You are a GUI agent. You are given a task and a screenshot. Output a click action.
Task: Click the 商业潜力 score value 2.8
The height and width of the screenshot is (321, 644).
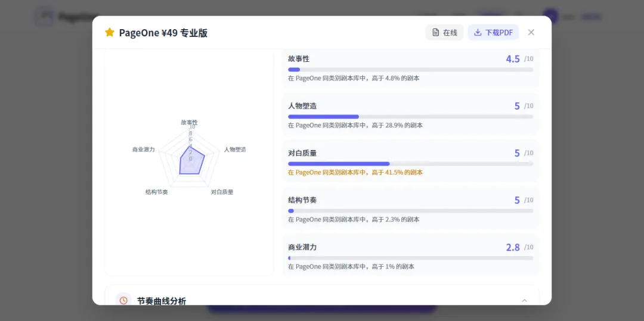click(513, 247)
